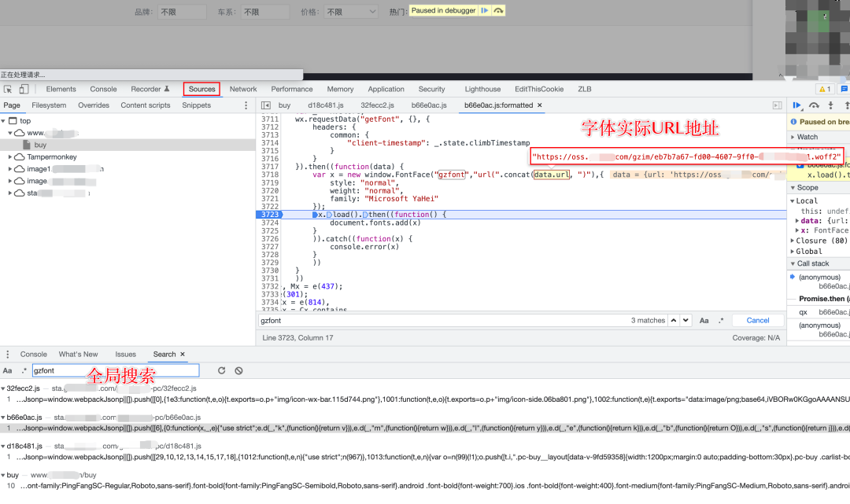
Task: Click the gzfont global search input field
Action: point(116,371)
